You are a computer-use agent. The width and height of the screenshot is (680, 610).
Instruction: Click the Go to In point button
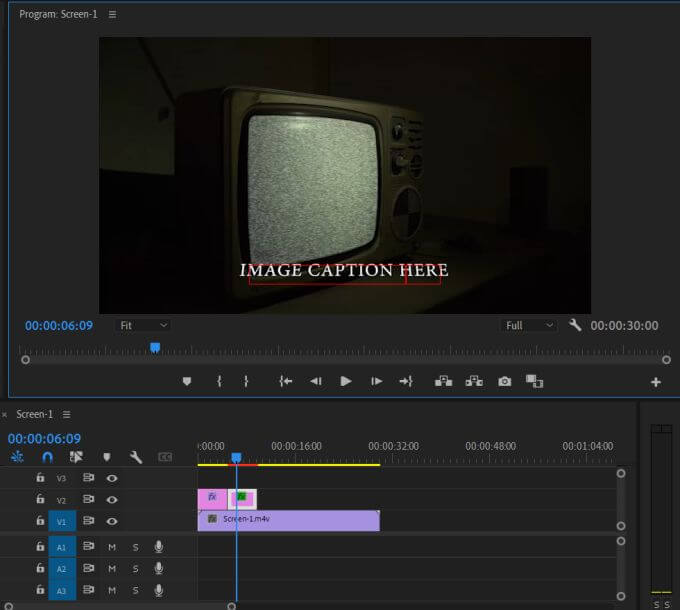tap(286, 381)
